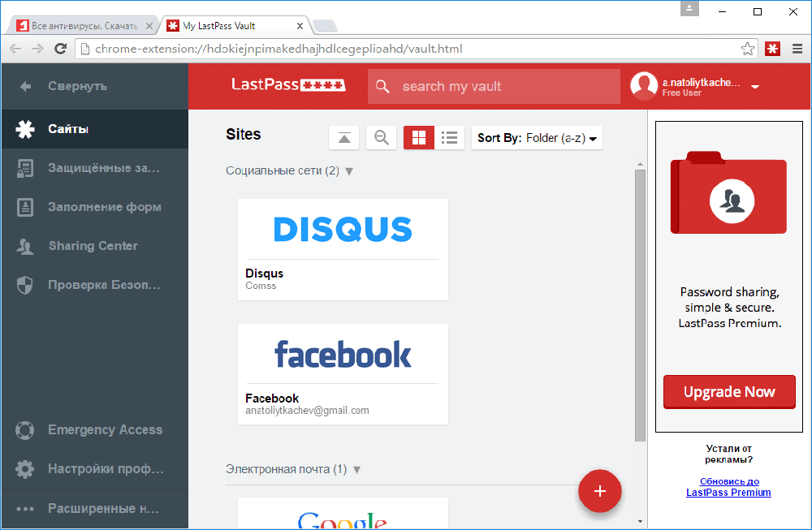Collapse all folders with the up-arrow button
Screen dimensions: 812x530
coord(344,138)
